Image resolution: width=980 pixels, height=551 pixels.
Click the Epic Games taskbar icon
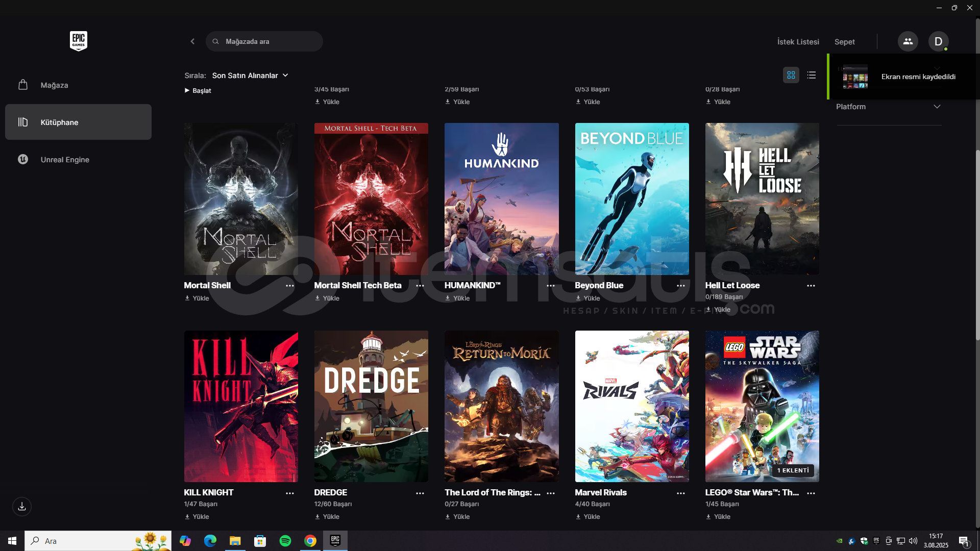335,541
